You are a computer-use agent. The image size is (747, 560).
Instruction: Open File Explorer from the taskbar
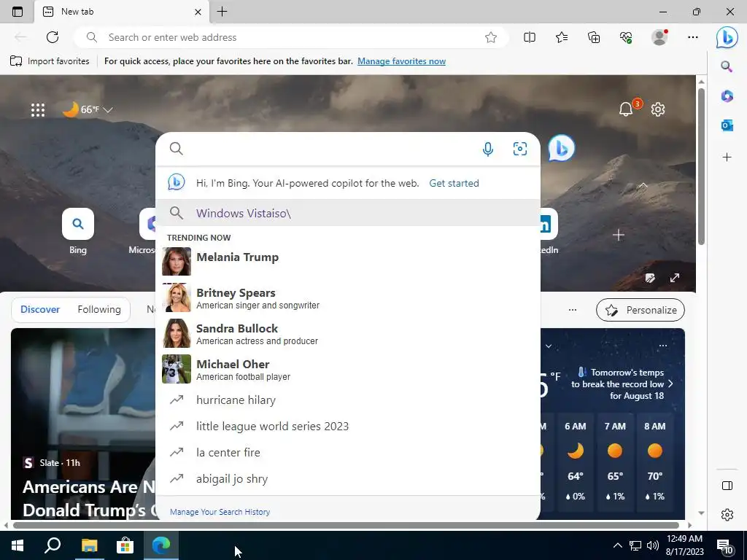[89, 545]
